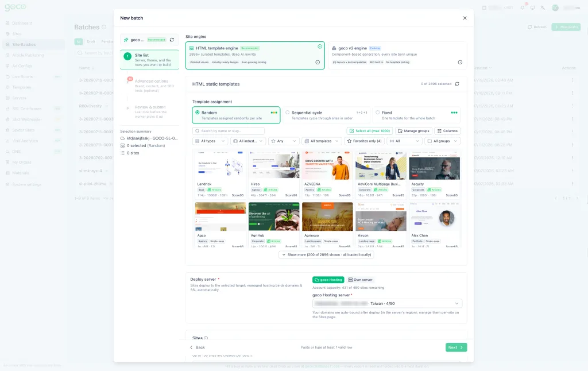Select the AZVEENA template thumbnail
The image size is (588, 371).
[x=327, y=165]
